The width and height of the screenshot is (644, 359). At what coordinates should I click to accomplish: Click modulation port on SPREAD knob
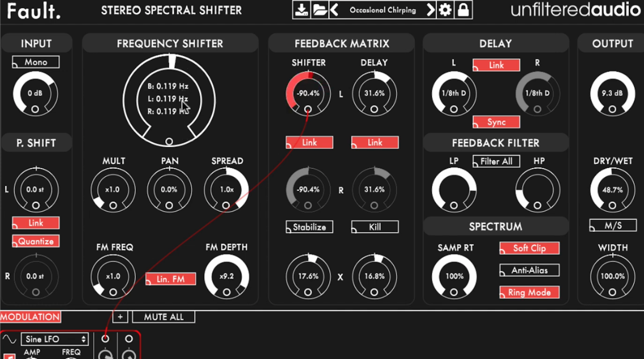pos(226,206)
